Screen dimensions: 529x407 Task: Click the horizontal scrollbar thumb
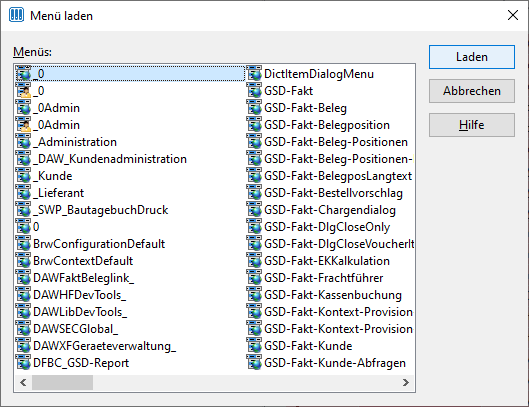pos(62,382)
